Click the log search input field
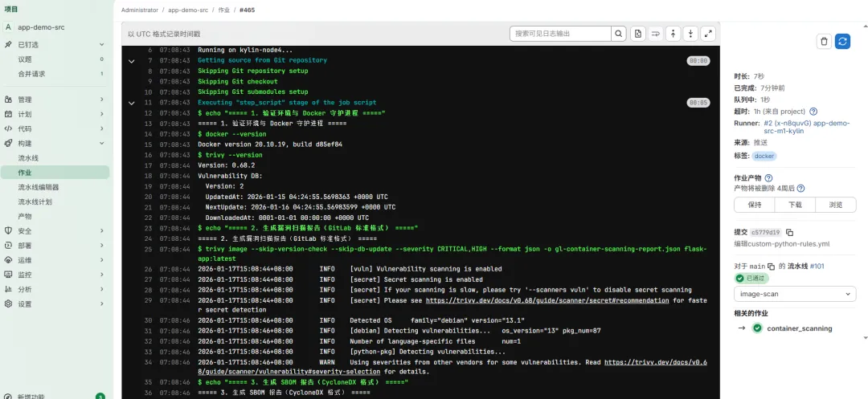868x399 pixels. 560,34
